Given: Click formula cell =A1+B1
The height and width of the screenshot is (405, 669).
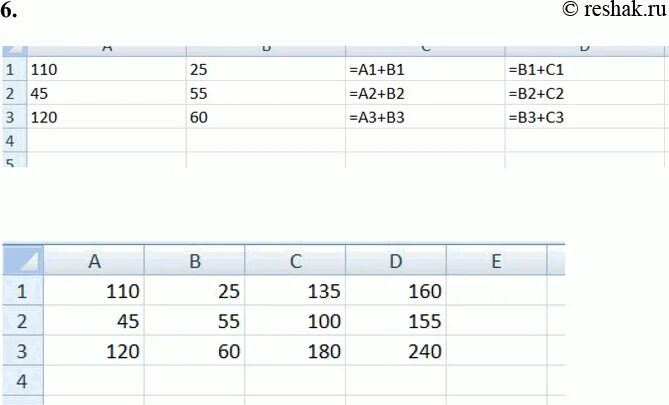Looking at the screenshot, I should pos(425,69).
